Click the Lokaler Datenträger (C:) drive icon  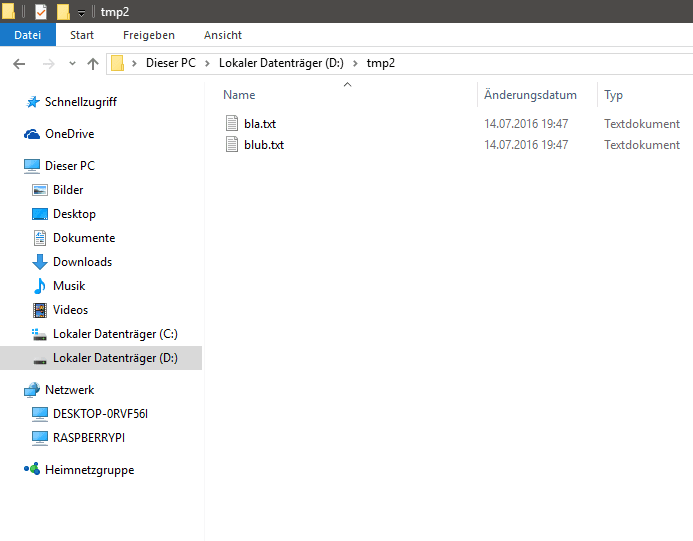click(39, 335)
